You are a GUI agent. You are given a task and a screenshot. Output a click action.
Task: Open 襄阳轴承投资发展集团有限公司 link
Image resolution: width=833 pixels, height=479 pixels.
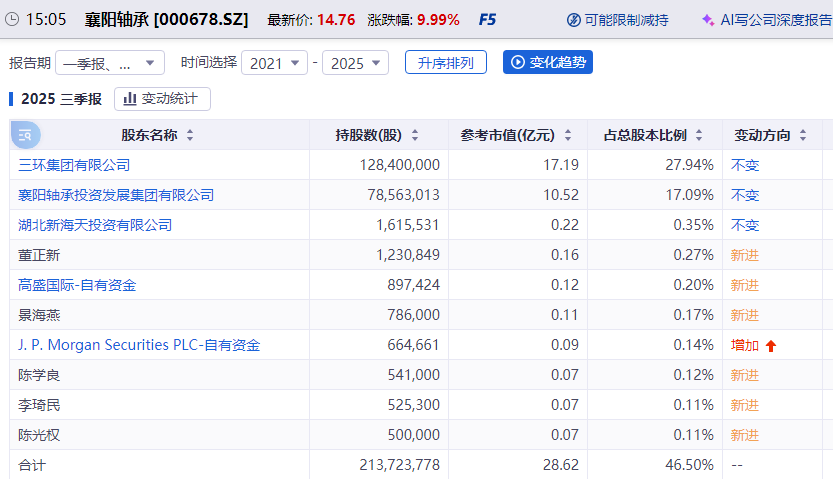click(x=116, y=195)
